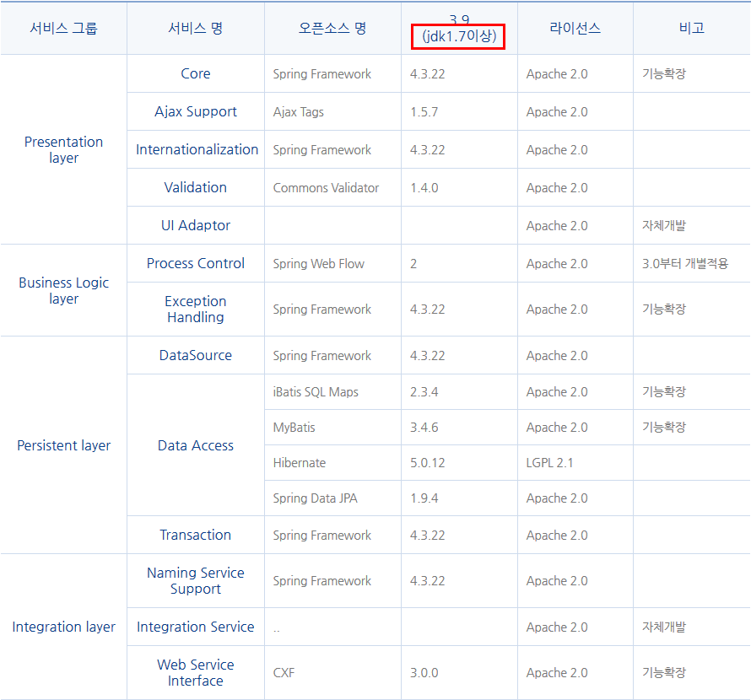Open the Integration Service link
This screenshot has height=700, width=751.
[196, 627]
